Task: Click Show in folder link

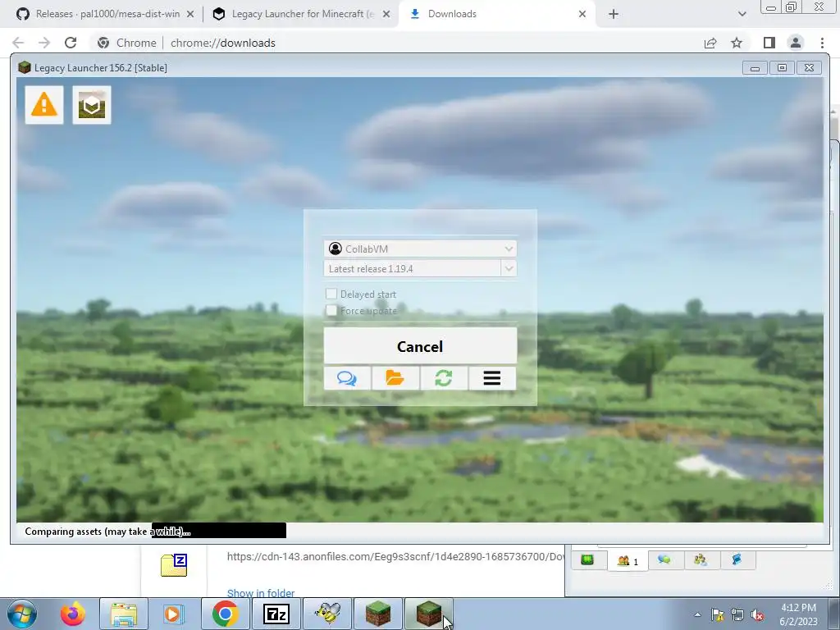Action: pyautogui.click(x=261, y=593)
